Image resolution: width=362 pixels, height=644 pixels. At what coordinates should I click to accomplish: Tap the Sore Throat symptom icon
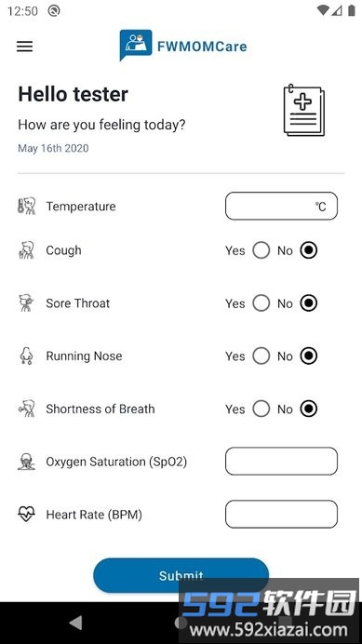click(x=26, y=303)
